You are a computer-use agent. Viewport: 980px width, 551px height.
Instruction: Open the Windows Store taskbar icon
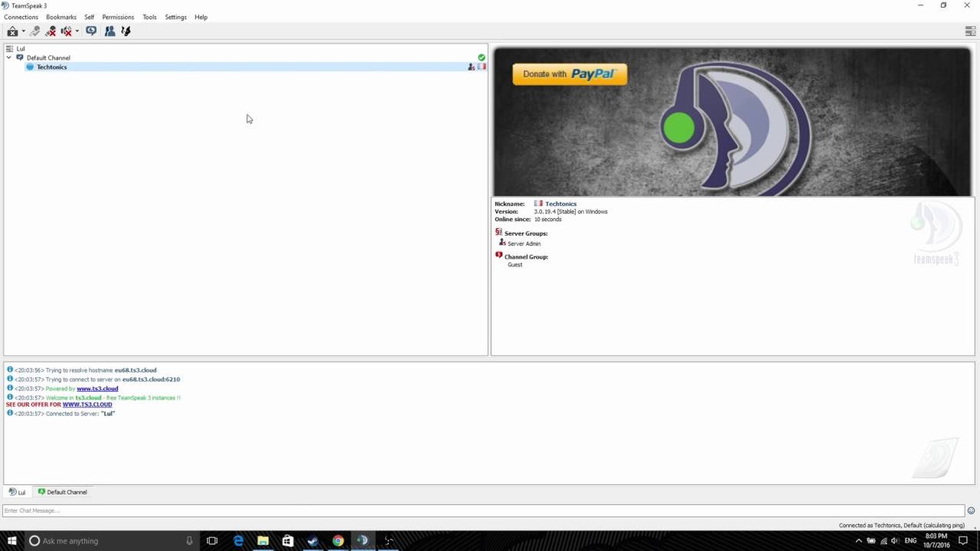(288, 540)
